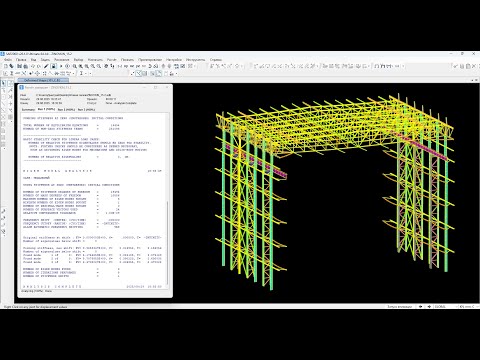480x360 pixels.
Task: Switch to the 3-d view icon
Action: tap(120, 66)
